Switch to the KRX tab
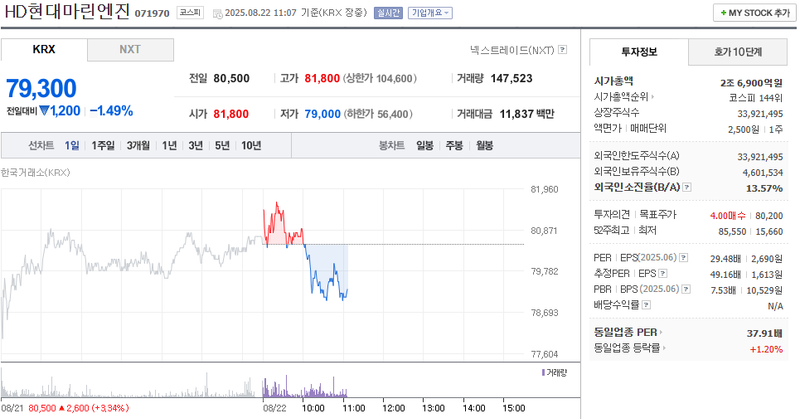 44,50
